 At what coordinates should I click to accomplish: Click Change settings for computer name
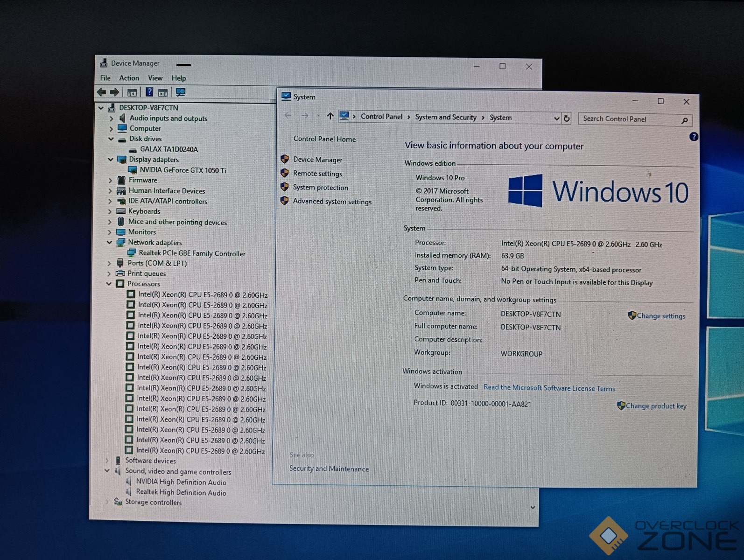[x=661, y=316]
